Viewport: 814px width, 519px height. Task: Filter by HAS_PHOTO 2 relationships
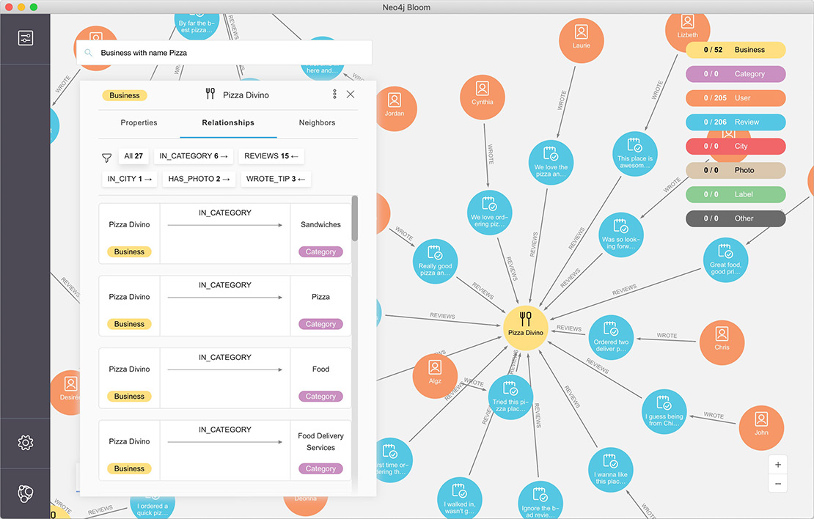pyautogui.click(x=198, y=179)
